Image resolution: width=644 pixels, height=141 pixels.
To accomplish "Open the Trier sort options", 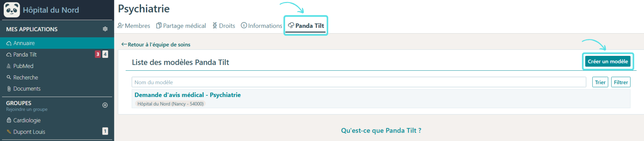I will [600, 82].
